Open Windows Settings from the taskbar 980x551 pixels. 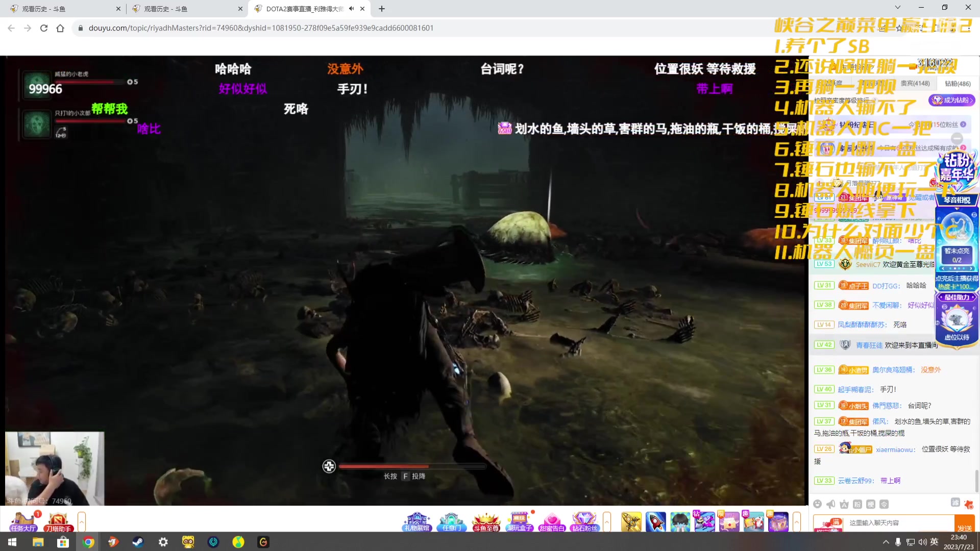click(163, 542)
